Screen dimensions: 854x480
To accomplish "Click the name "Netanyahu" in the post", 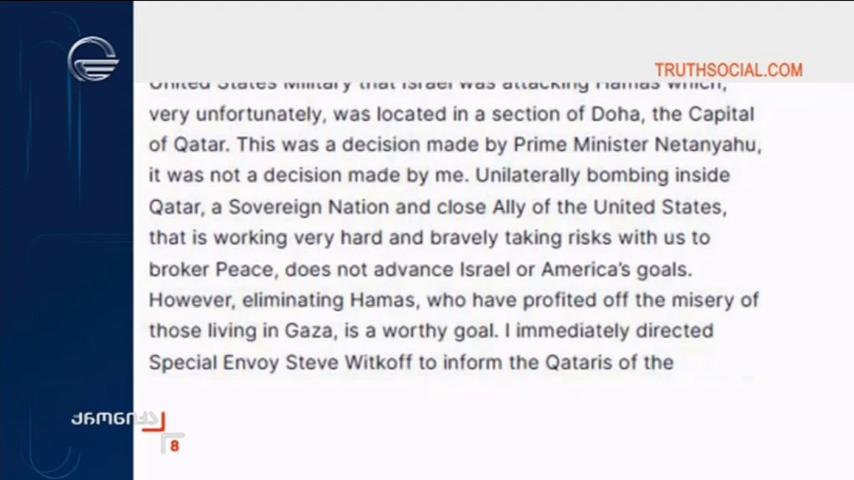I will (708, 145).
